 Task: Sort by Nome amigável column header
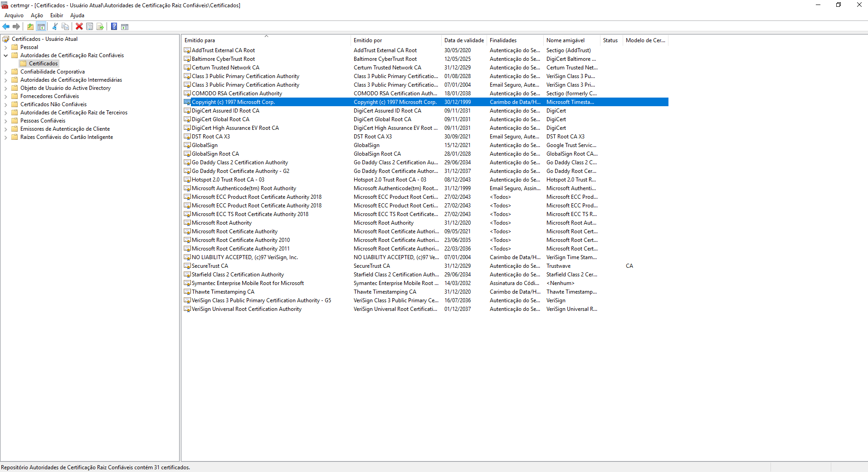coord(572,40)
